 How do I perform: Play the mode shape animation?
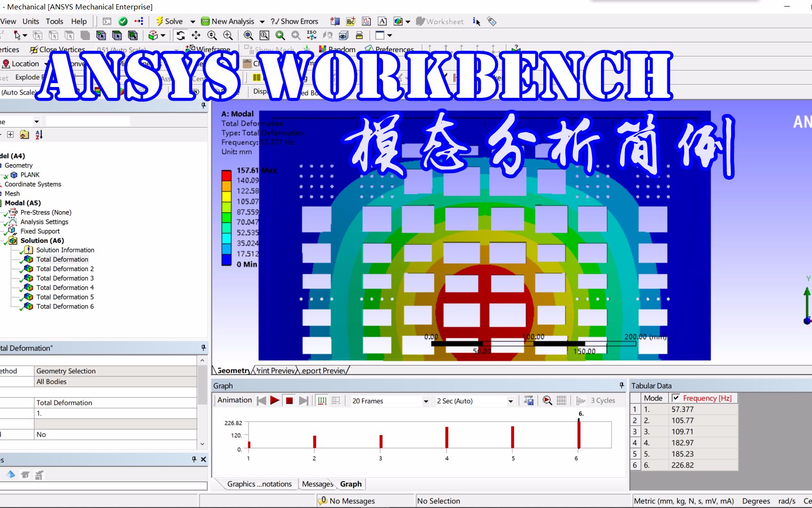[x=275, y=401]
